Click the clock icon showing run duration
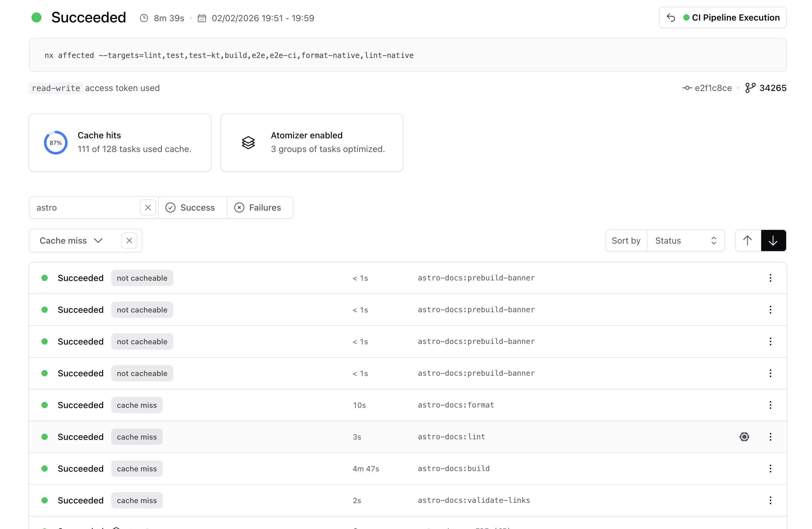This screenshot has width=812, height=529. pos(144,18)
